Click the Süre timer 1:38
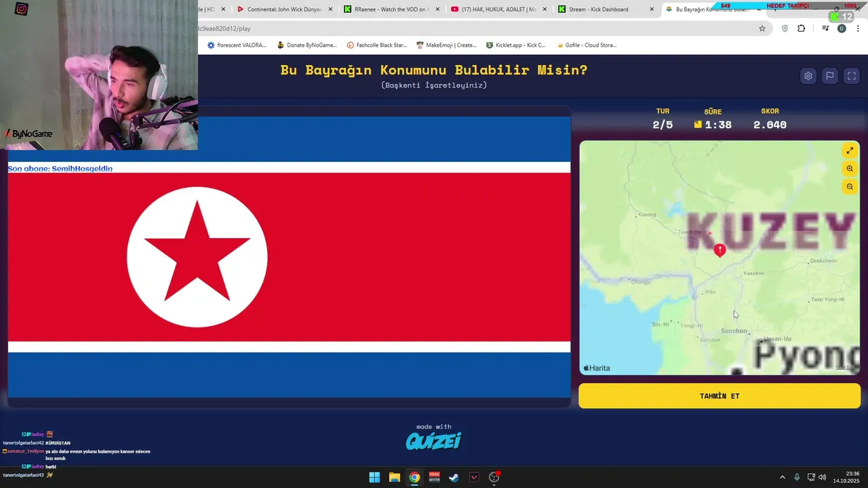 click(718, 125)
